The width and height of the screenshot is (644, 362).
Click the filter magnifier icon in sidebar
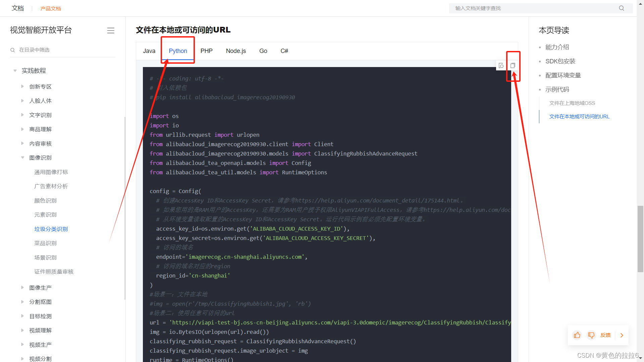(x=13, y=50)
